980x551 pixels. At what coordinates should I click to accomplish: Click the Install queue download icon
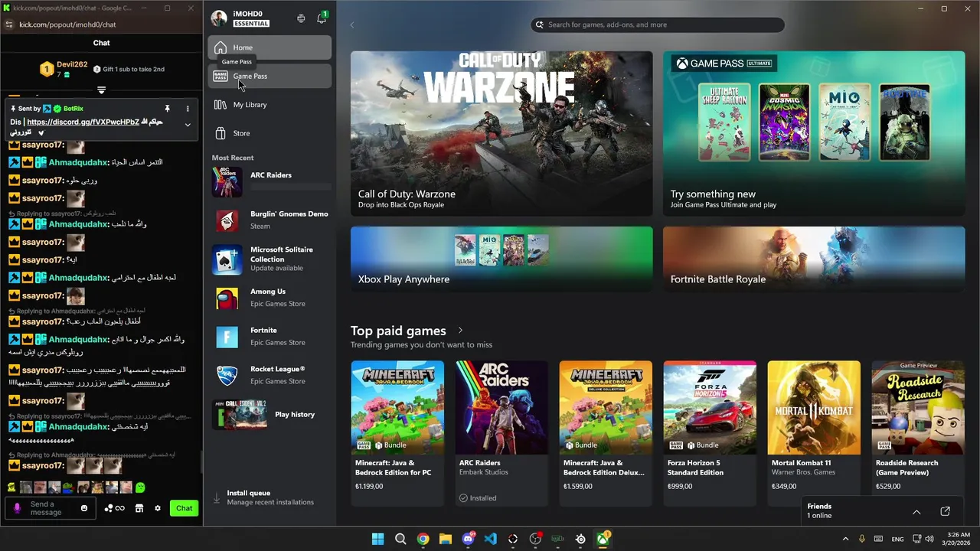[217, 498]
